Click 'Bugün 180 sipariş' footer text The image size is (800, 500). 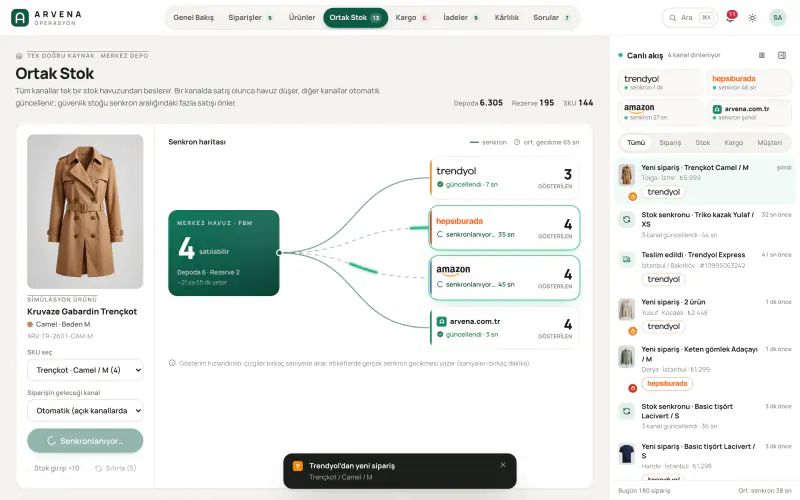tap(644, 491)
